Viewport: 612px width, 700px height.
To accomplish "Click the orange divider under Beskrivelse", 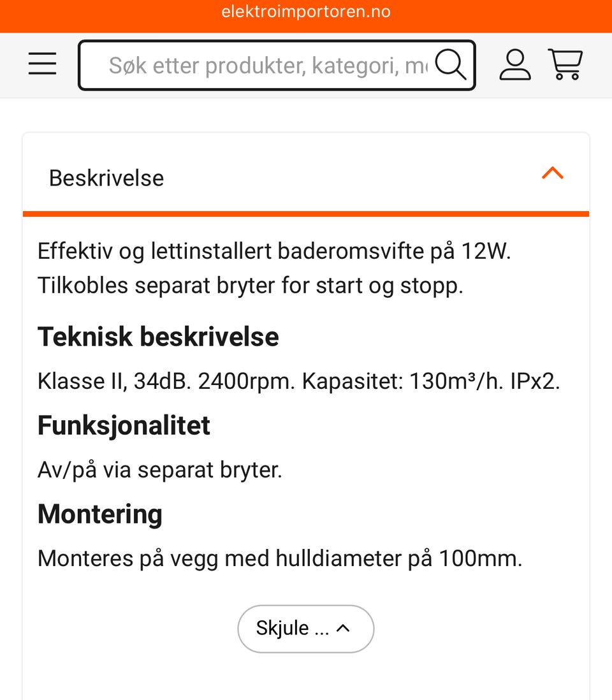I will point(306,214).
